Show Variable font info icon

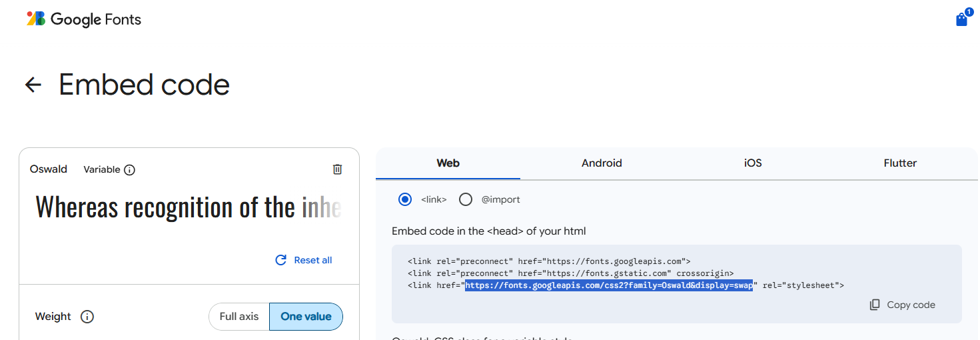point(130,170)
